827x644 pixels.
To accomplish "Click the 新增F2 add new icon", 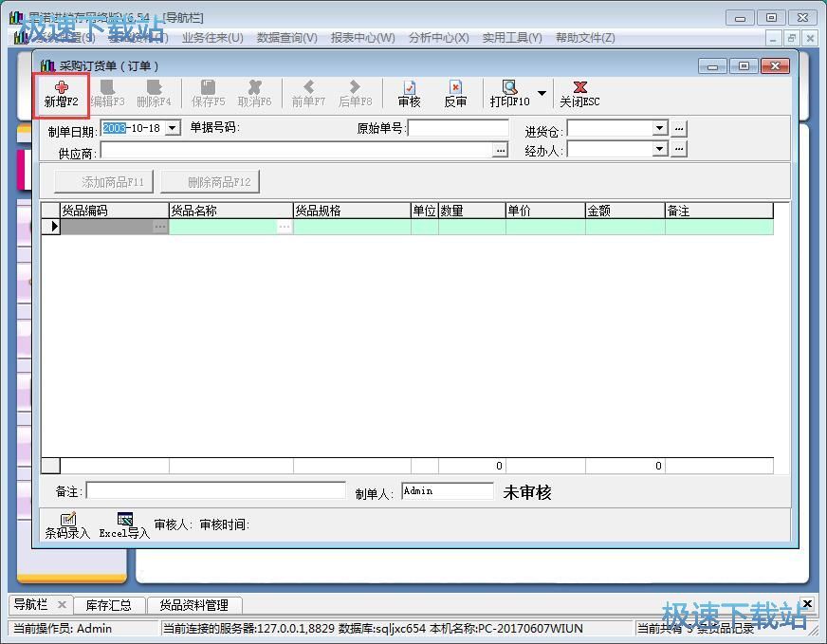I will pos(62,93).
